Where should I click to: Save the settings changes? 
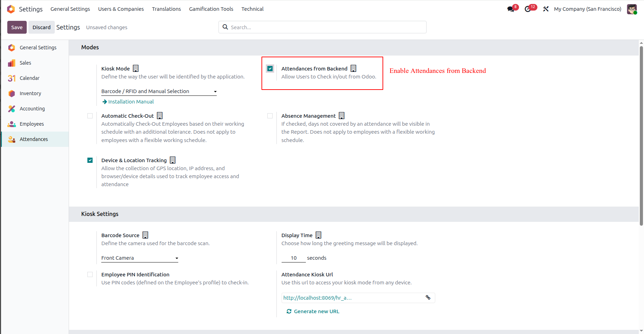(17, 27)
